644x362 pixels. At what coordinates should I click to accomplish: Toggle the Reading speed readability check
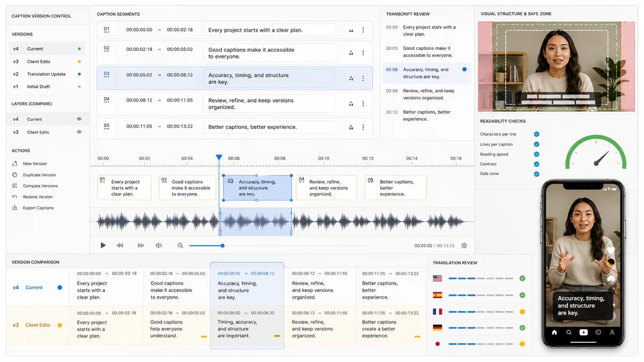[536, 154]
